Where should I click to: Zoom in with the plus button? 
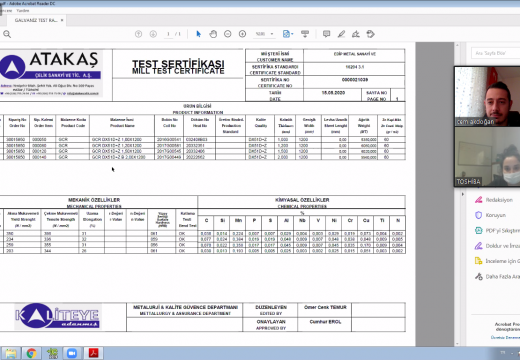click(x=242, y=34)
